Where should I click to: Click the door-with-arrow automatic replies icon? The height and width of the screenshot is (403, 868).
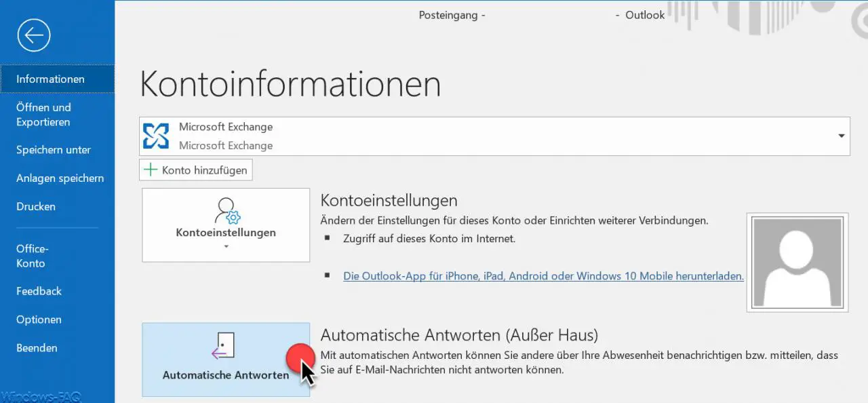224,345
